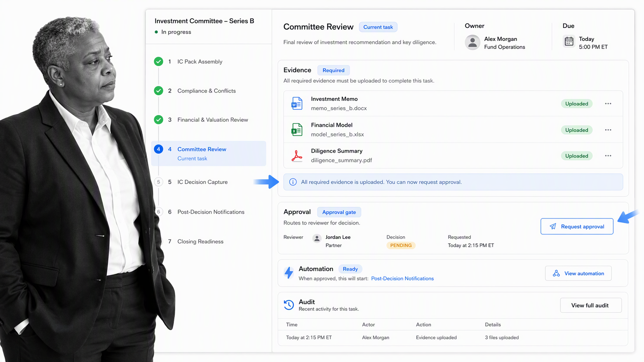Click the diligence_summary.pdf file name

click(341, 160)
